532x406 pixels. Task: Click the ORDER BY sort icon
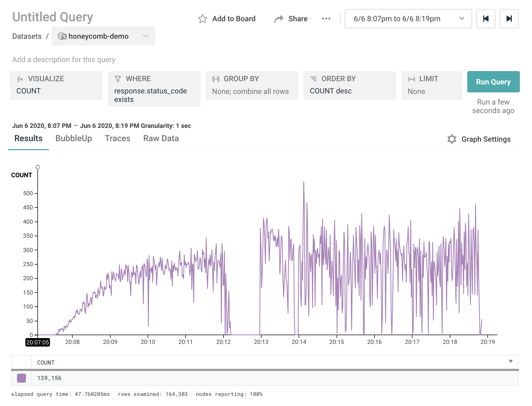point(313,79)
